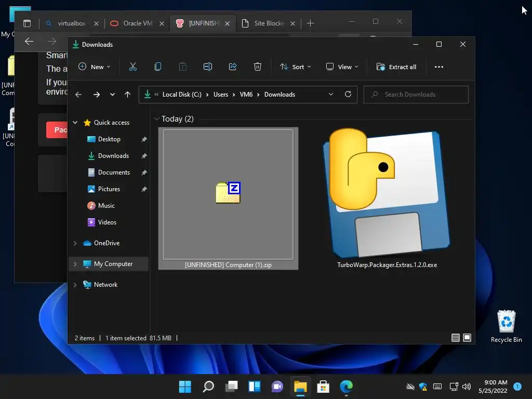Open taskbar Search
The image size is (532, 399).
[x=208, y=387]
